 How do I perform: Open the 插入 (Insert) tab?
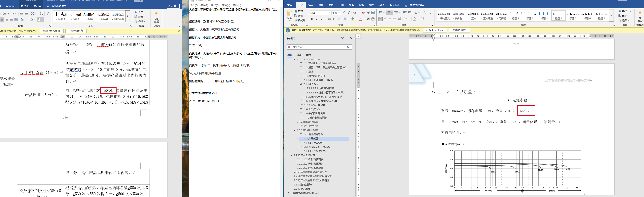point(311,5)
